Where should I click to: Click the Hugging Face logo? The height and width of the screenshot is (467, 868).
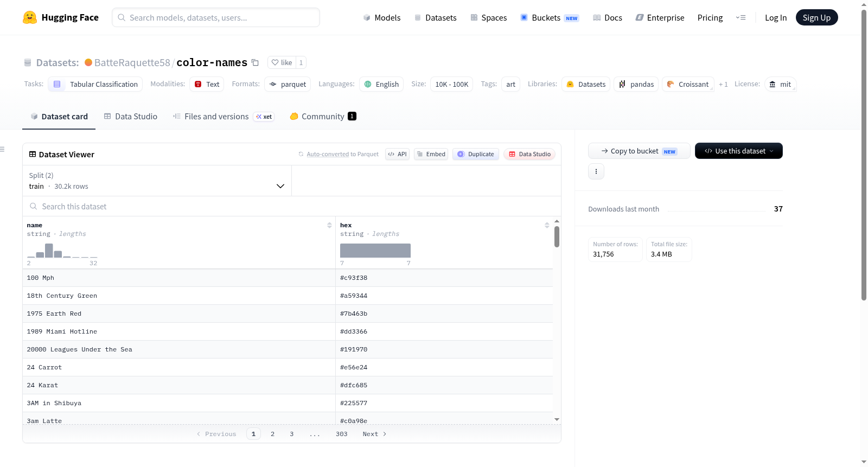[60, 17]
